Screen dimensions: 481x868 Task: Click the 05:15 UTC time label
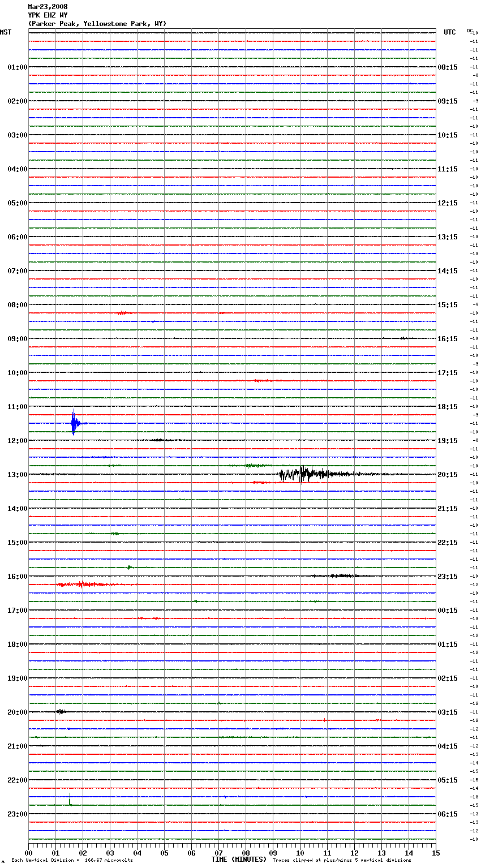(x=448, y=780)
